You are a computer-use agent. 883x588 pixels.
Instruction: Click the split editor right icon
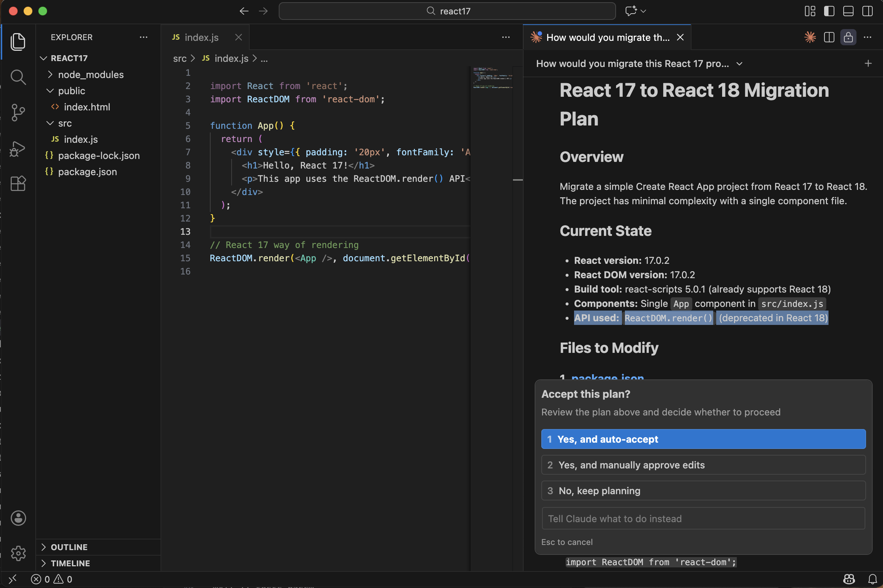tap(829, 37)
